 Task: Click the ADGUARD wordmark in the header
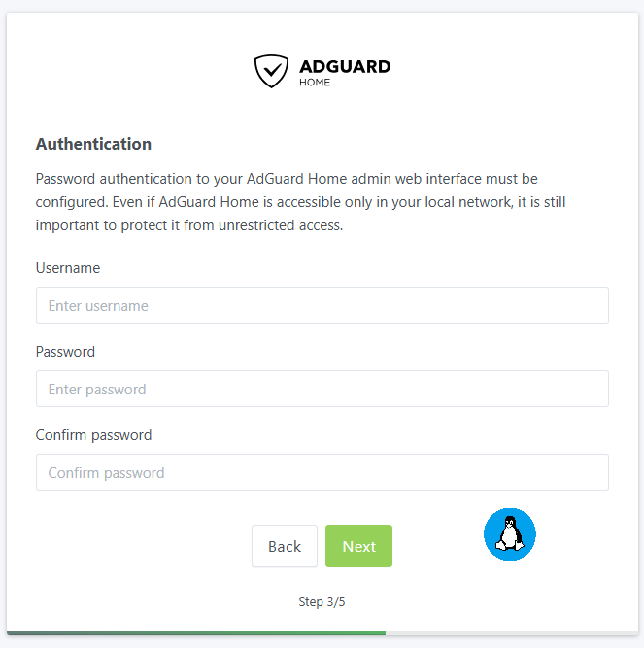click(345, 67)
